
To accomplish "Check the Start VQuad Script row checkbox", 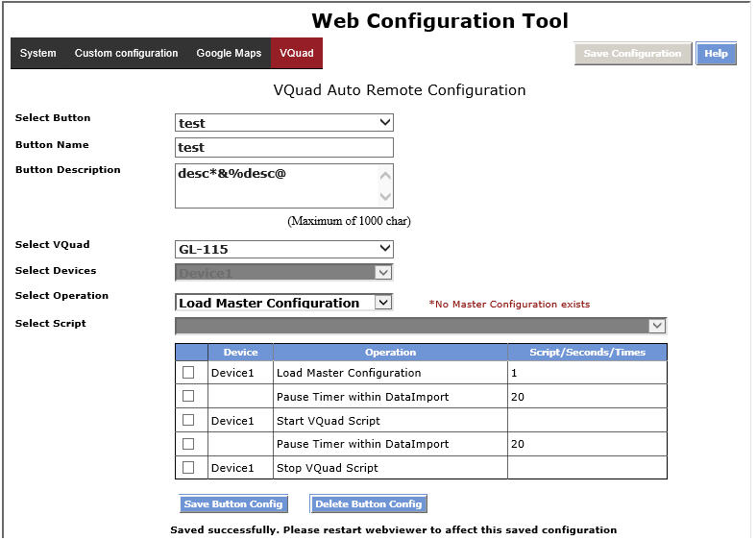I will (188, 420).
